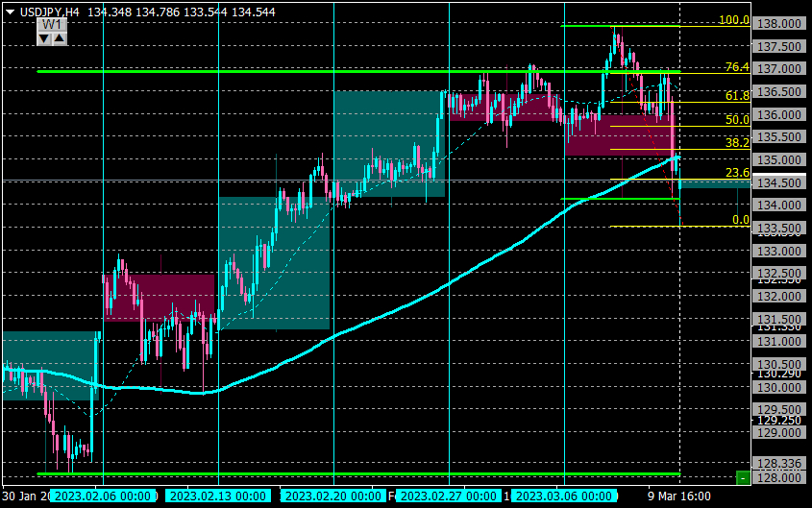Click the down arrow under W1
This screenshot has width=812, height=508.
click(x=44, y=38)
